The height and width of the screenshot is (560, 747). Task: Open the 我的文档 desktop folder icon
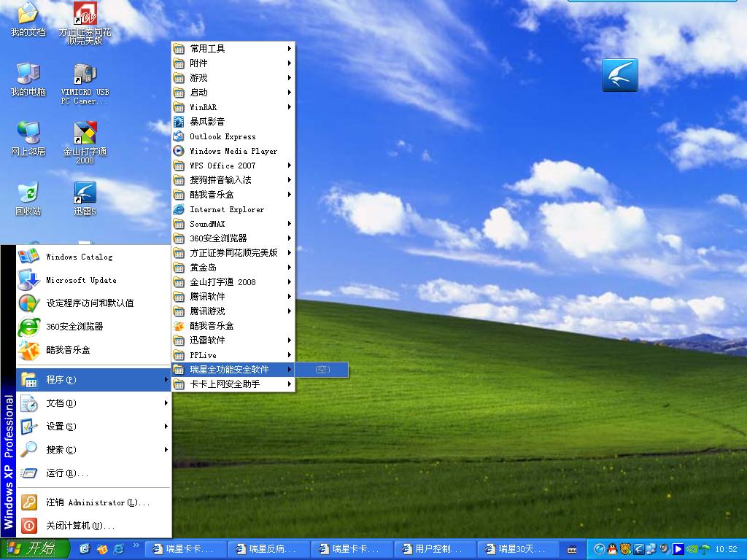click(28, 16)
